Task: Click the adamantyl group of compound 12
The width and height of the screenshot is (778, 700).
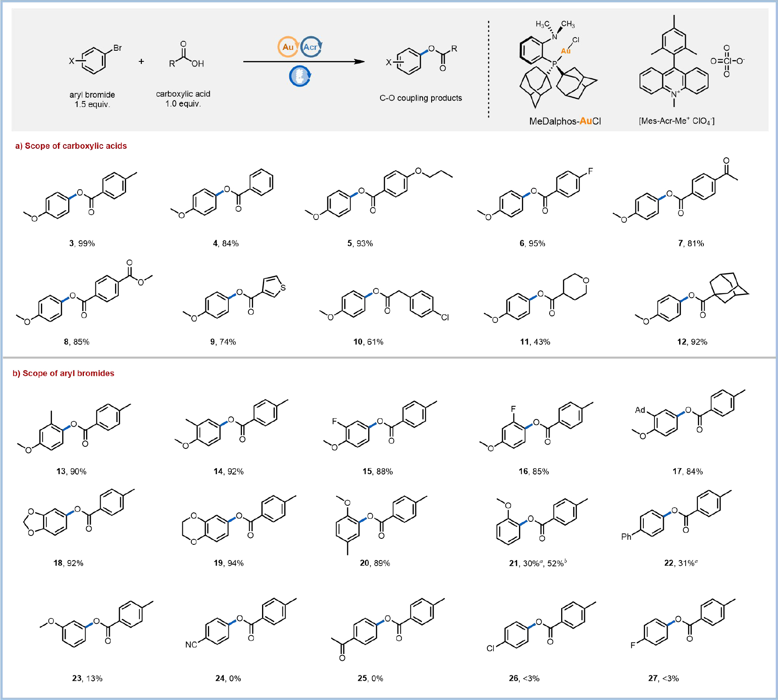Action: [x=729, y=287]
